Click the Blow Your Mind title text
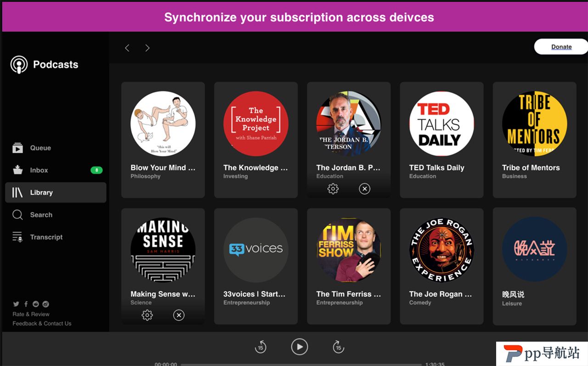The image size is (588, 366). coord(163,168)
